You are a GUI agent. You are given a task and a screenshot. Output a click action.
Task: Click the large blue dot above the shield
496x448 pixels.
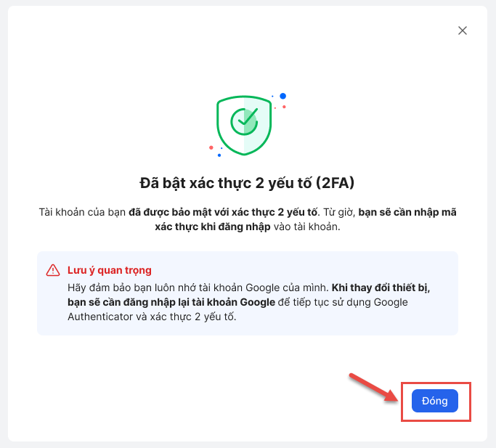[282, 96]
